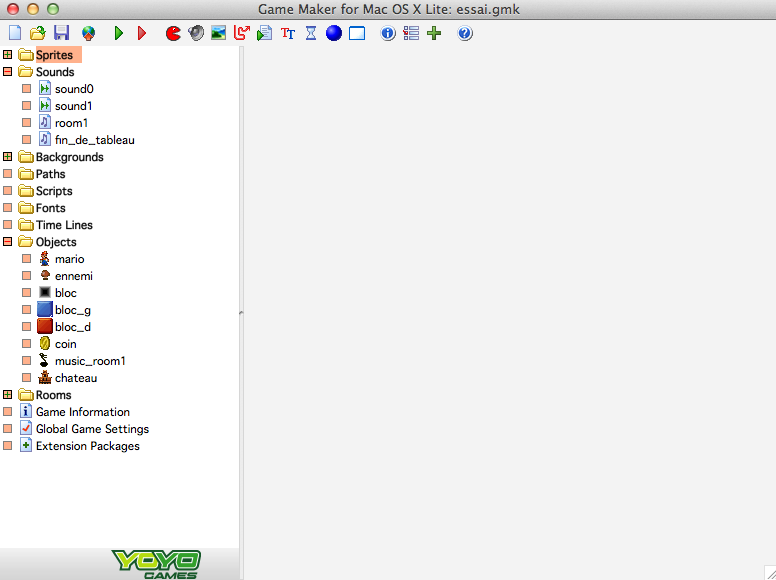Select the Rooms folder label
This screenshot has height=580, width=776.
pyautogui.click(x=53, y=395)
